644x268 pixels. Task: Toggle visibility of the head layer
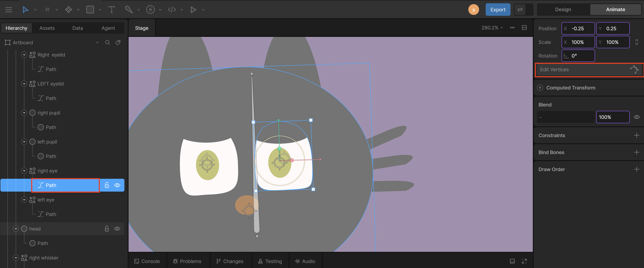pyautogui.click(x=117, y=229)
